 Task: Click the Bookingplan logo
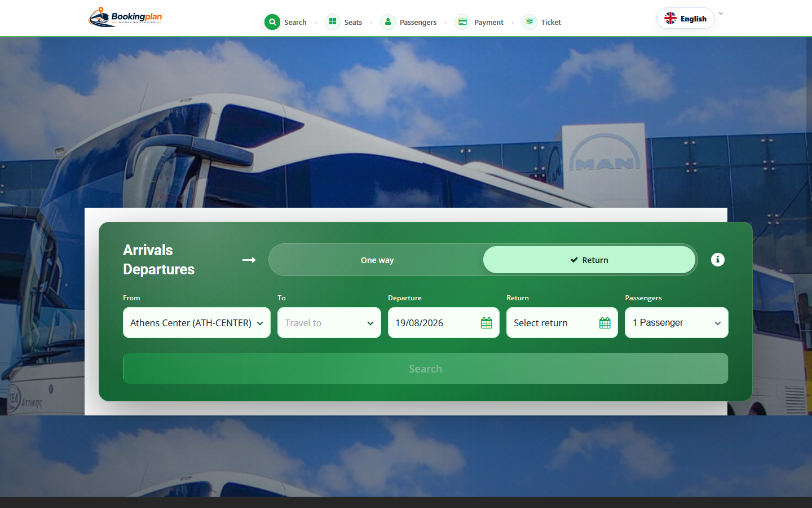click(125, 17)
